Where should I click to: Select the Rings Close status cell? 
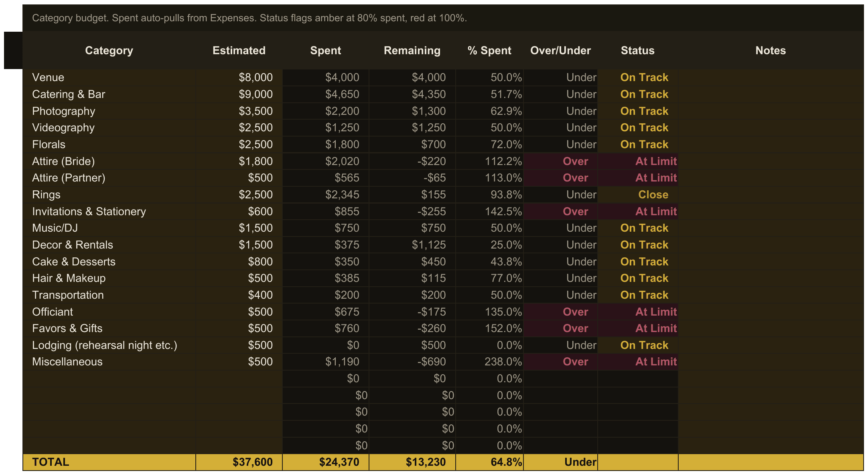point(638,195)
